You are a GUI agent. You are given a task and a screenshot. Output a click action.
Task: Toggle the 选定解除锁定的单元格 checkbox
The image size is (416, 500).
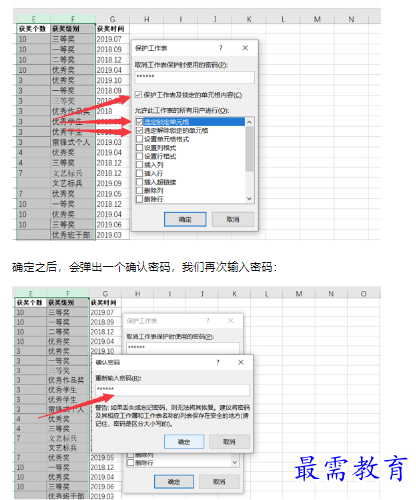click(x=139, y=130)
